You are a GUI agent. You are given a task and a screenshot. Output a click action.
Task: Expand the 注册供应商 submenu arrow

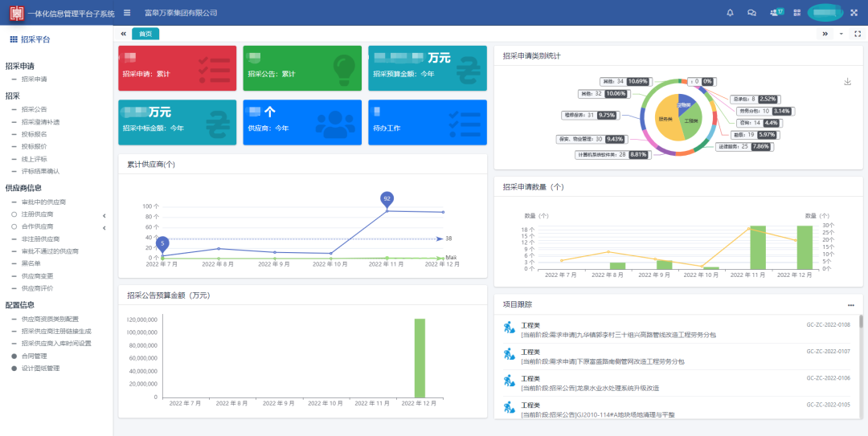pyautogui.click(x=104, y=215)
